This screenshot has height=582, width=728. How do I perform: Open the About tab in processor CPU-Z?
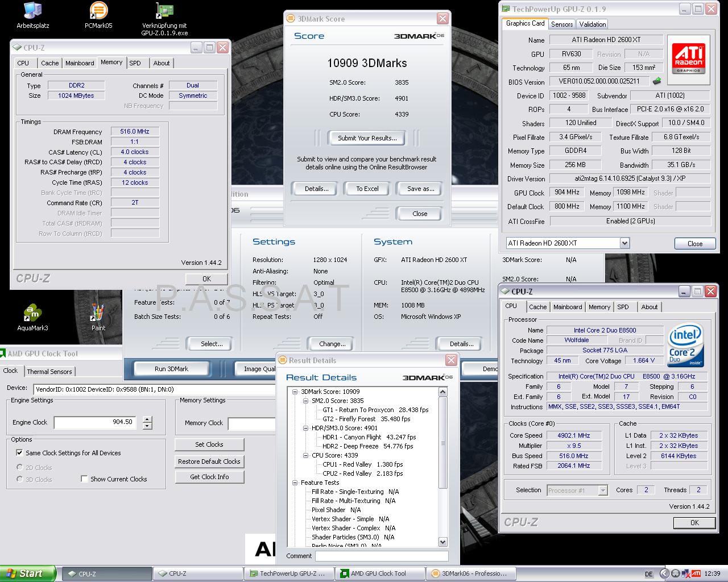[650, 307]
